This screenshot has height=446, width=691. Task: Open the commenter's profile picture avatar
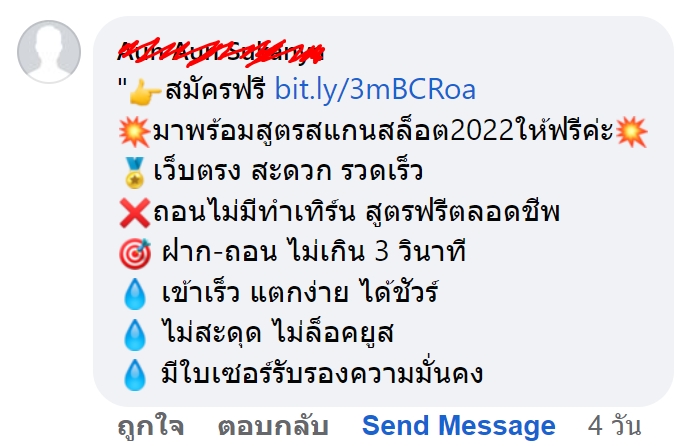pos(49,52)
